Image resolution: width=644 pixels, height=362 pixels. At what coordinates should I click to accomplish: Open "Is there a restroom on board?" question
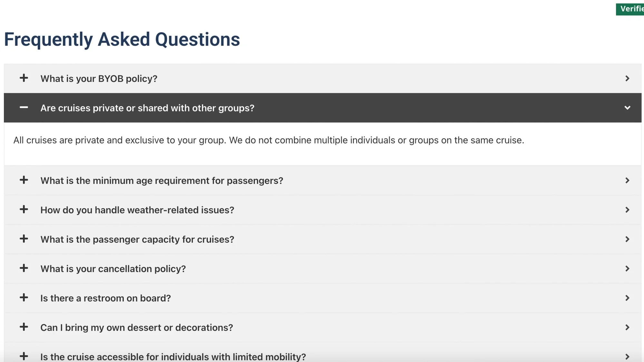tap(105, 298)
